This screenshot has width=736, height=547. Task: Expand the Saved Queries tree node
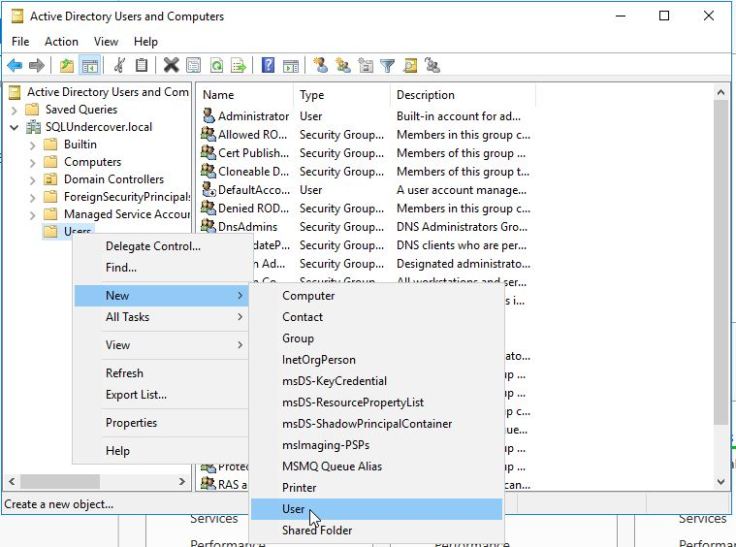[14, 110]
